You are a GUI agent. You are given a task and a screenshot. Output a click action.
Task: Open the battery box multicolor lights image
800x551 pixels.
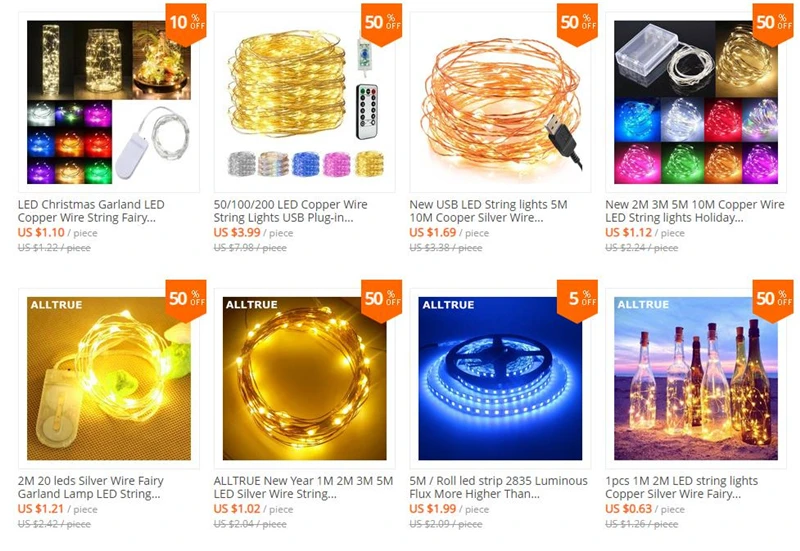tap(696, 102)
